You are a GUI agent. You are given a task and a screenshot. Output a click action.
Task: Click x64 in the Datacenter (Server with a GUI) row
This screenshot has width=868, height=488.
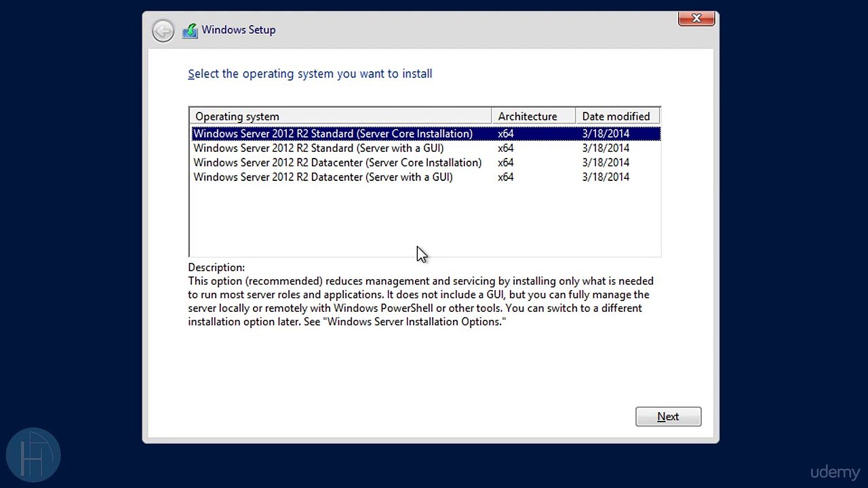pyautogui.click(x=506, y=177)
